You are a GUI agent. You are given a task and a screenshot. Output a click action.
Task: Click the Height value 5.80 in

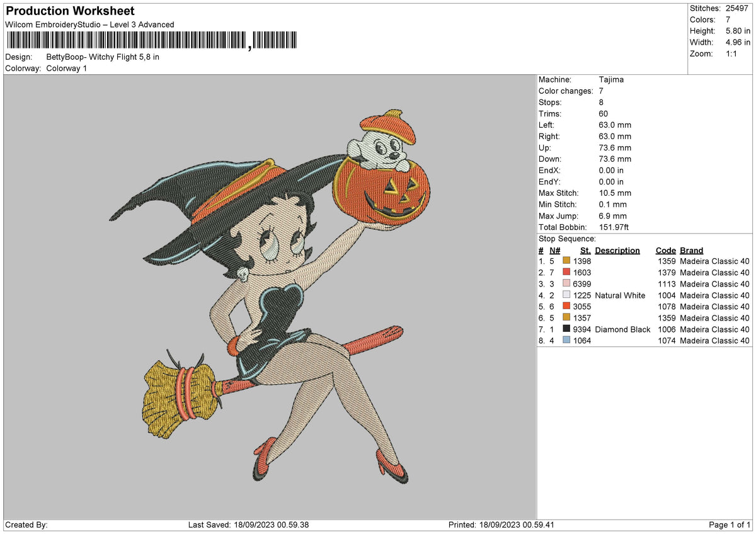pos(736,31)
